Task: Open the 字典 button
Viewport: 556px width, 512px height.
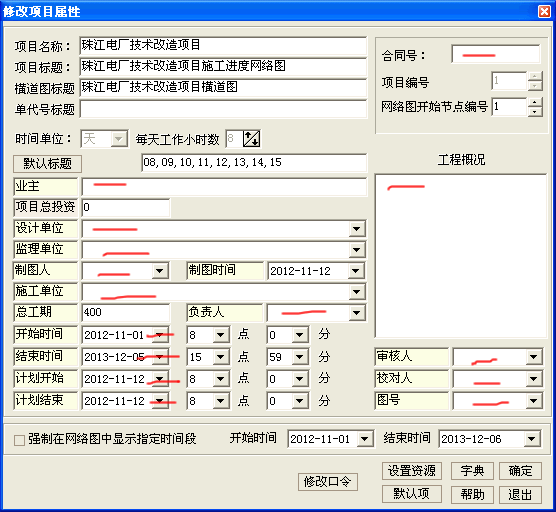Action: [x=472, y=471]
